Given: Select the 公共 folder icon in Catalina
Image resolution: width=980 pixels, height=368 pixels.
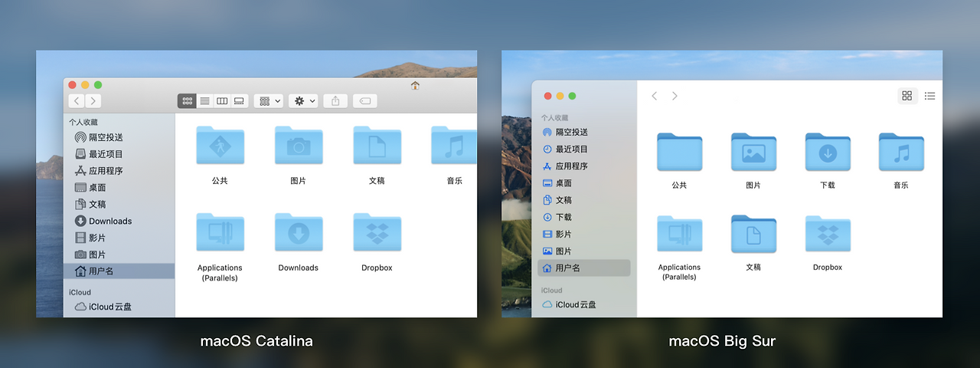Looking at the screenshot, I should point(220,146).
